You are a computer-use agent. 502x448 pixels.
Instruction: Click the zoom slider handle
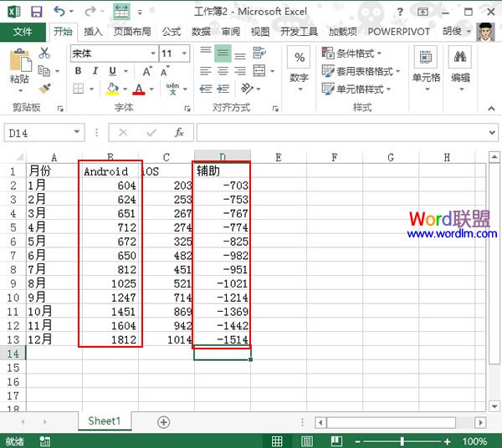pyautogui.click(x=402, y=441)
